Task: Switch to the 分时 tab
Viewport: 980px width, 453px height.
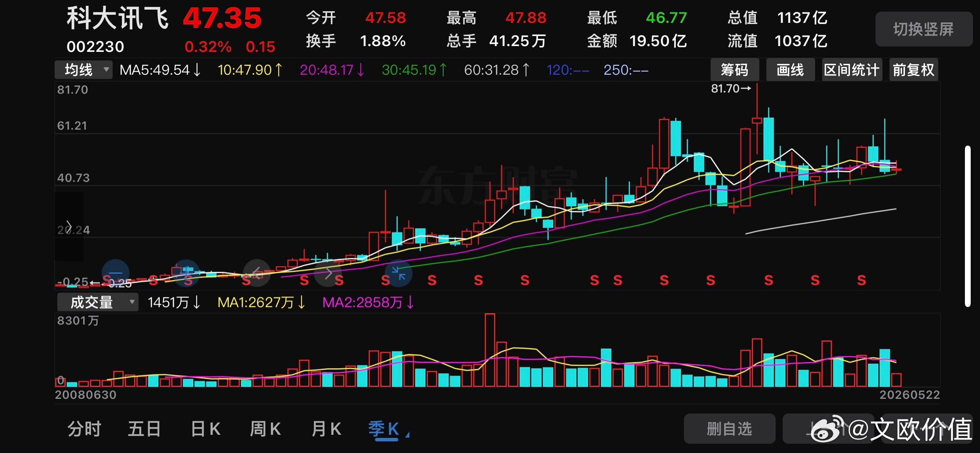Action: (84, 429)
